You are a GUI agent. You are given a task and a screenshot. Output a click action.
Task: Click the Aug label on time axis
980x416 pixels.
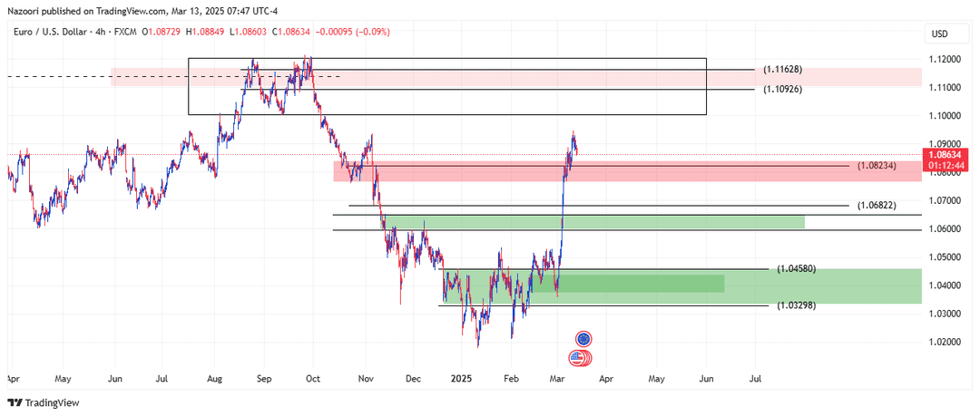click(214, 379)
